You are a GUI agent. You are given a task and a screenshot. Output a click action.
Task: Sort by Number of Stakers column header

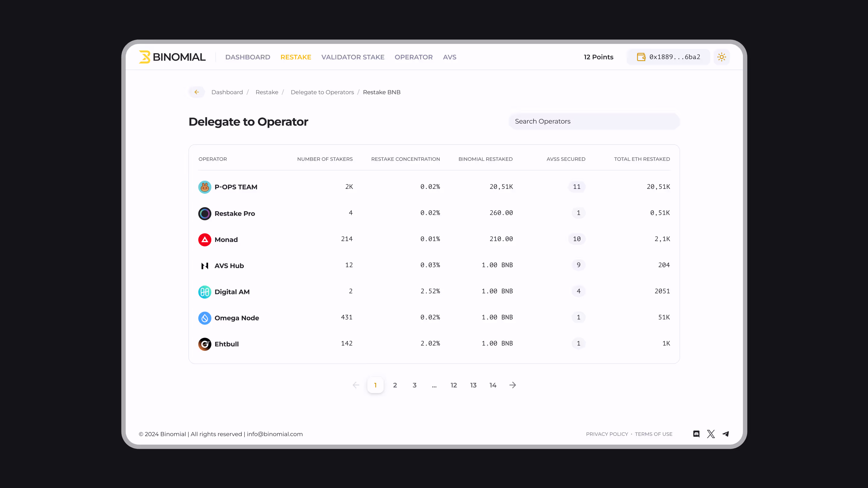[325, 159]
